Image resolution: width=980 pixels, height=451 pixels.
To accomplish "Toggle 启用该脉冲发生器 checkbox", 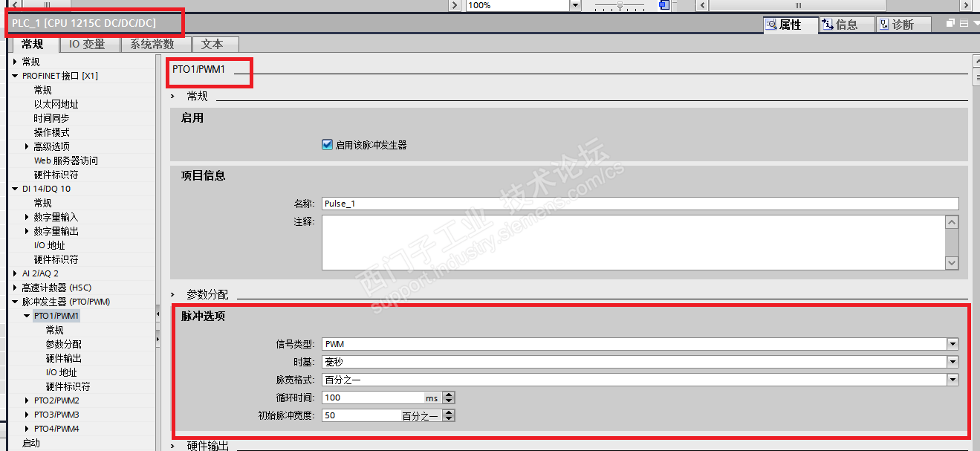I will [327, 145].
